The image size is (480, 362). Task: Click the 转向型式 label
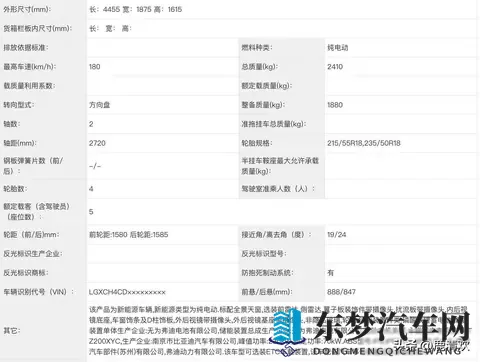19,105
